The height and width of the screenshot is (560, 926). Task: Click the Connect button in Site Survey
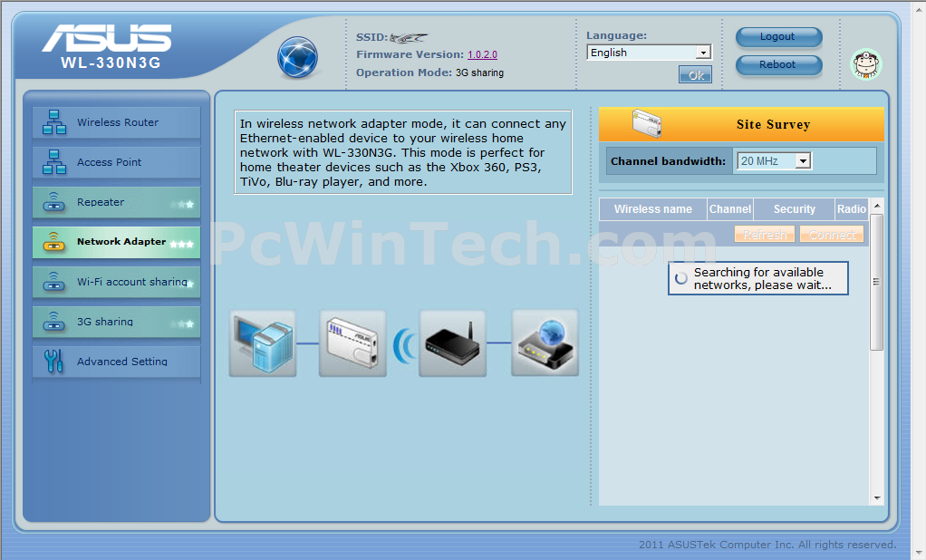832,235
